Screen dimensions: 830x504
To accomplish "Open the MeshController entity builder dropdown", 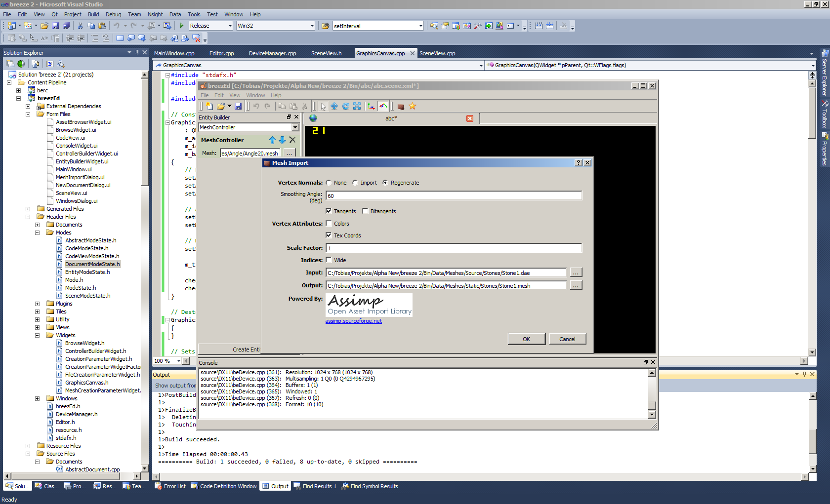I will [x=295, y=127].
